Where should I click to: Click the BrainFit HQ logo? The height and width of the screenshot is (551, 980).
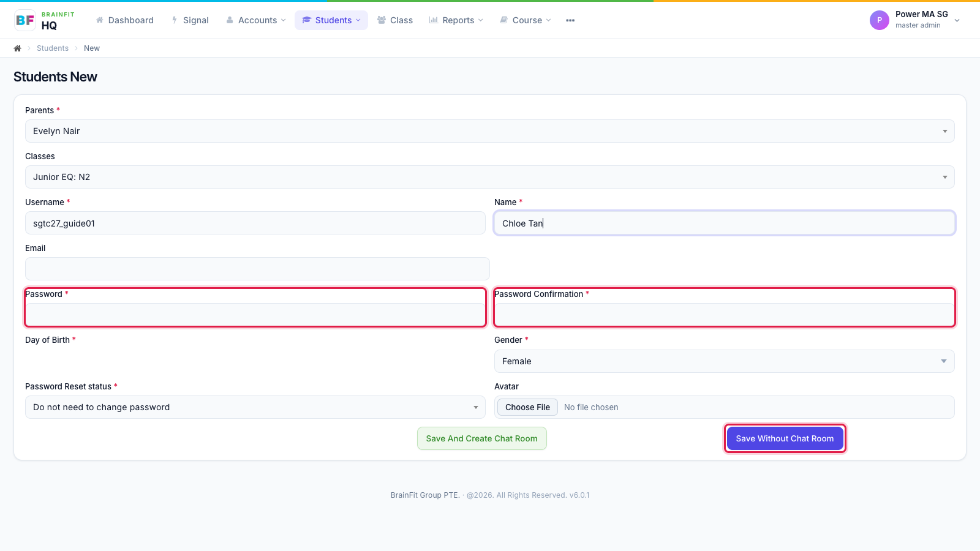click(x=45, y=20)
